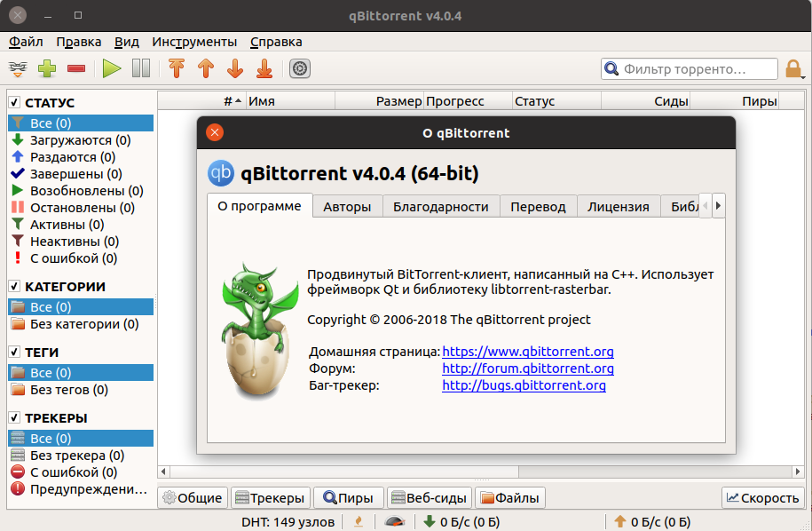The height and width of the screenshot is (531, 812).
Task: Click the scrollbar left arrow
Action: pyautogui.click(x=163, y=472)
